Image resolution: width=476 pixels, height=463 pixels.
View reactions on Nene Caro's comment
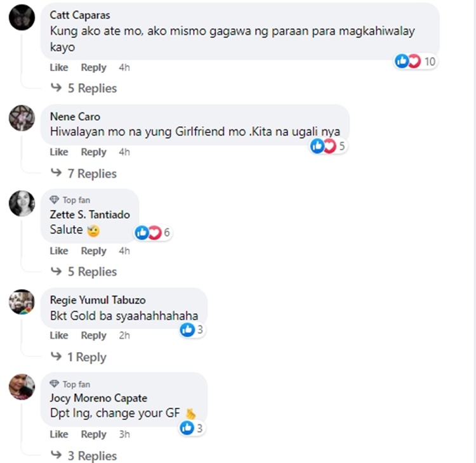(329, 146)
